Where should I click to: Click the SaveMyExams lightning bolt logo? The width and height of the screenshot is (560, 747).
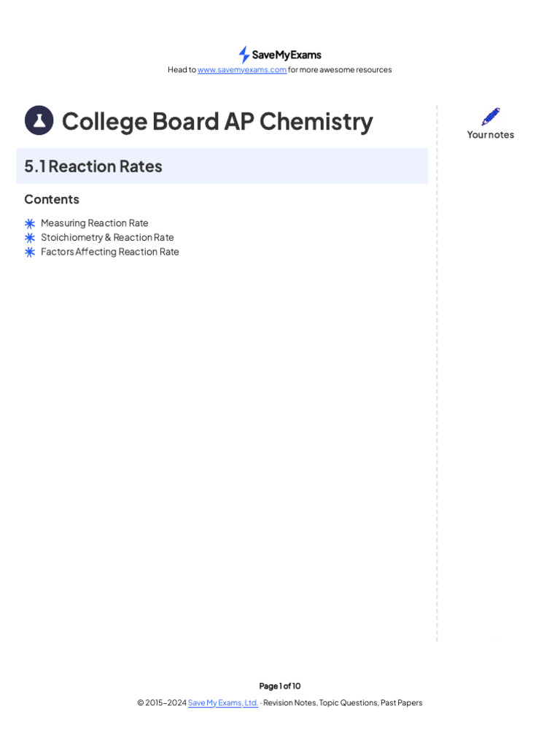click(x=244, y=55)
